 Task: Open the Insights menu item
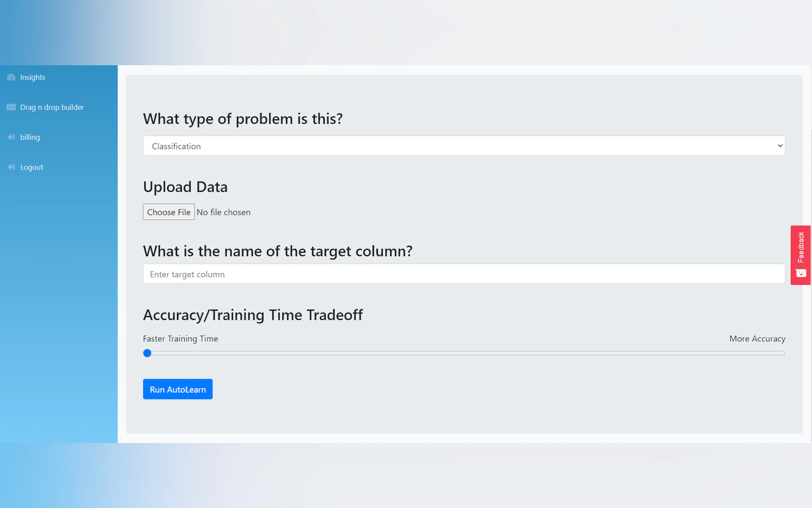[x=33, y=77]
